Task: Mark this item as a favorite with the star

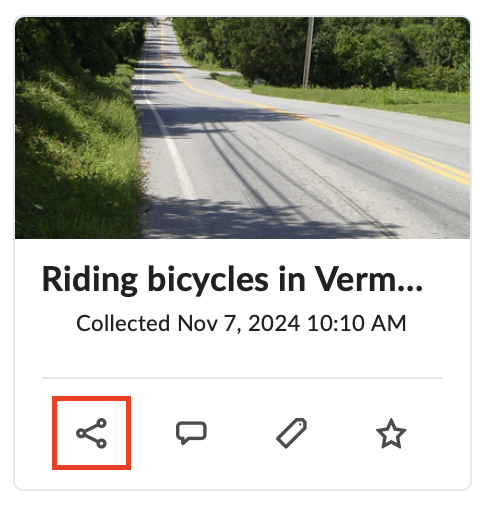Action: pyautogui.click(x=391, y=433)
